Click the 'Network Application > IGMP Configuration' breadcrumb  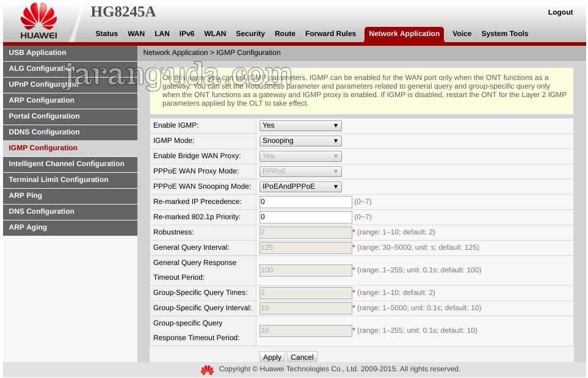coord(212,53)
